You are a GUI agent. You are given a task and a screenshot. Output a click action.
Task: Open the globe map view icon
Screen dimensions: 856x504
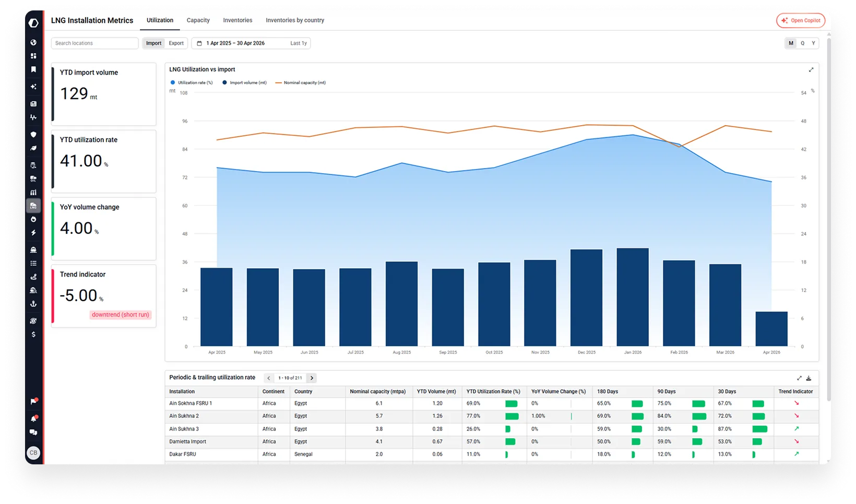[x=33, y=42]
